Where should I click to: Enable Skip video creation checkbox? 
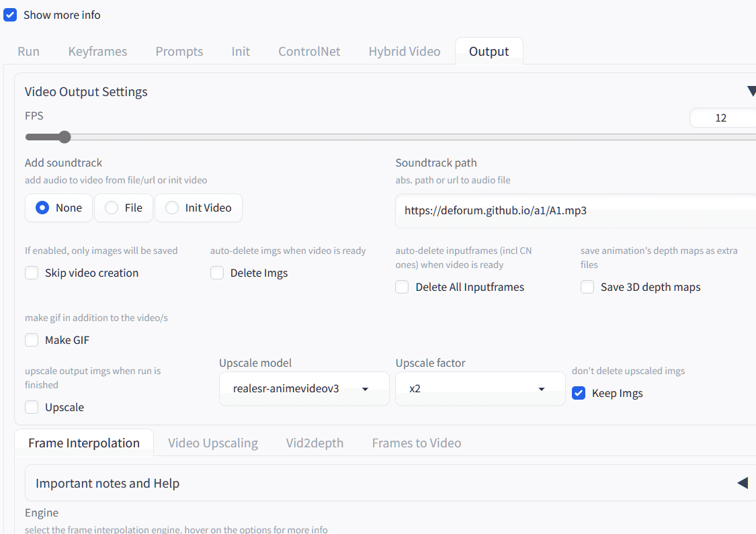(x=32, y=273)
